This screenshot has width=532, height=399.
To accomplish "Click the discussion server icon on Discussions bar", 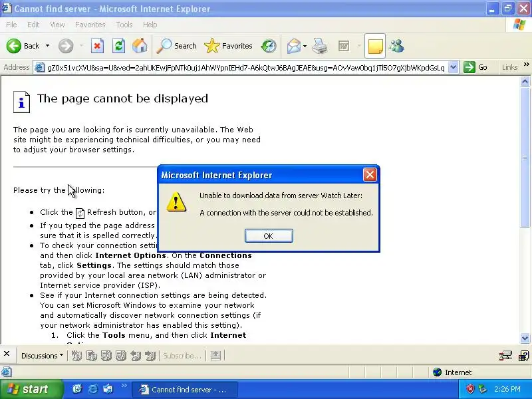I will [x=505, y=356].
